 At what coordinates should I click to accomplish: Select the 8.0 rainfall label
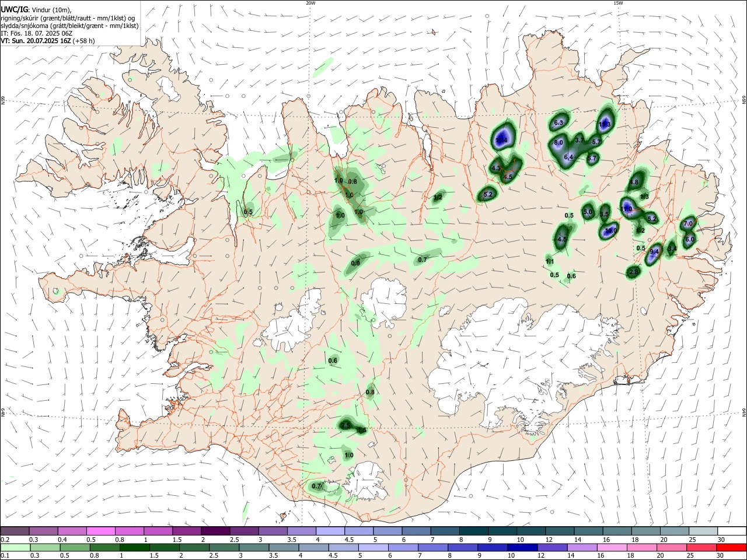click(558, 143)
